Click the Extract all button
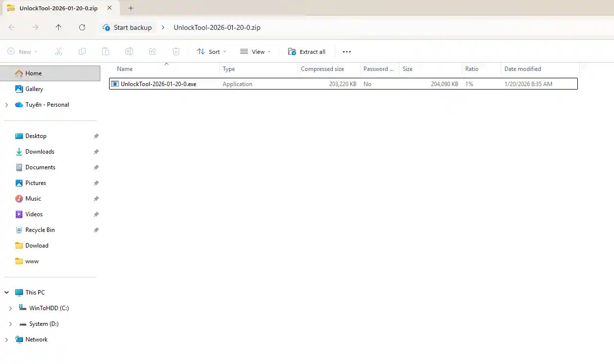The width and height of the screenshot is (614, 364). tap(307, 51)
